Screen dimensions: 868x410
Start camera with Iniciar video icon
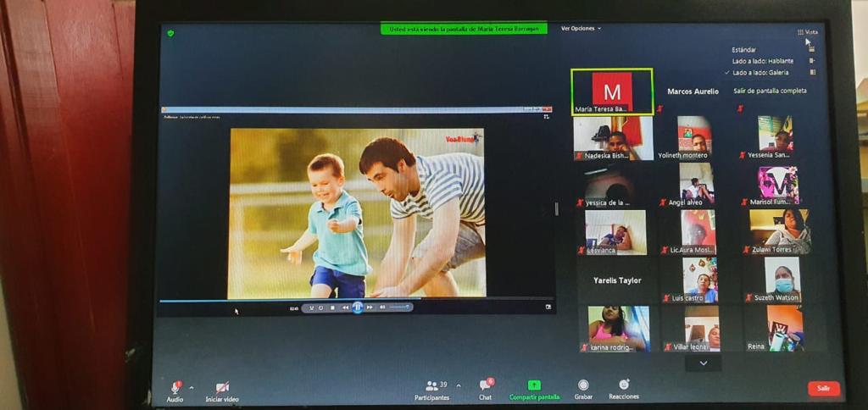pos(222,387)
